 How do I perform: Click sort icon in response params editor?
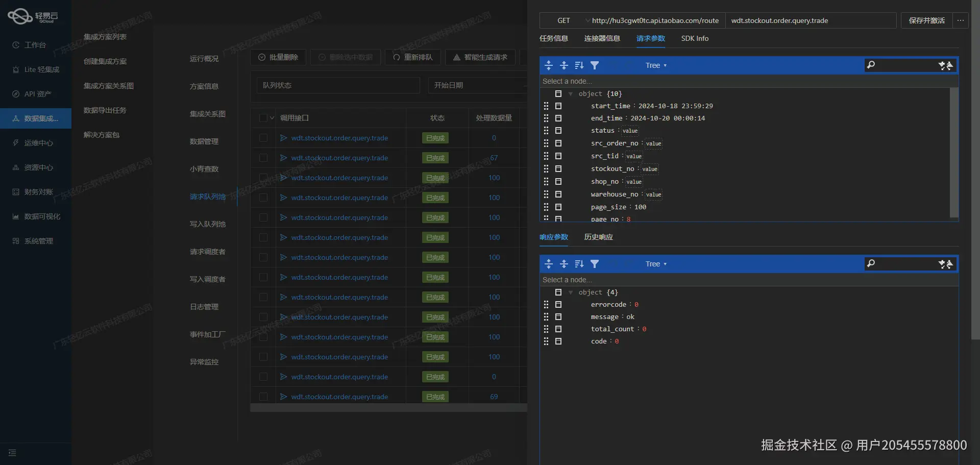click(x=579, y=264)
